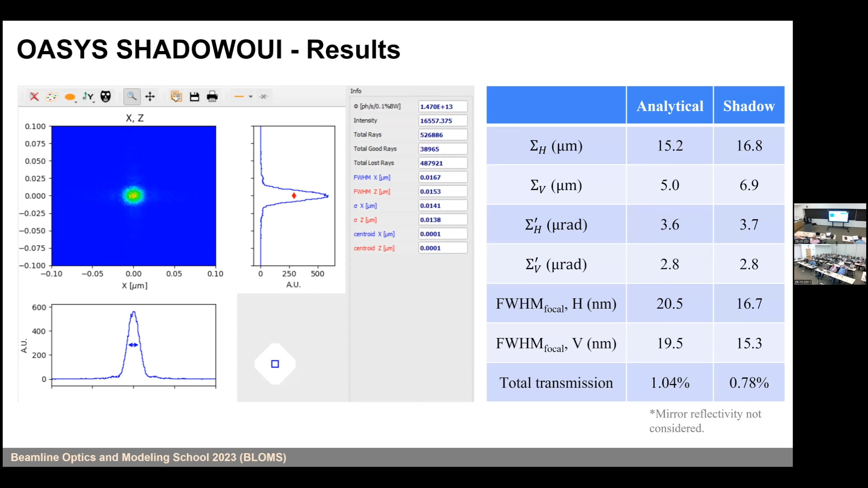Image resolution: width=868 pixels, height=488 pixels.
Task: Click the 'Analytical' column header
Action: point(670,106)
